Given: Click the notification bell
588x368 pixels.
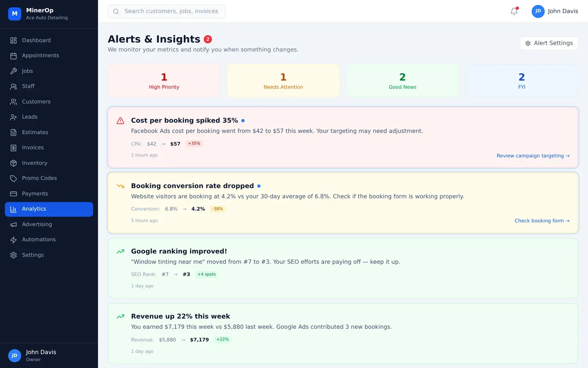Looking at the screenshot, I should point(514,11).
